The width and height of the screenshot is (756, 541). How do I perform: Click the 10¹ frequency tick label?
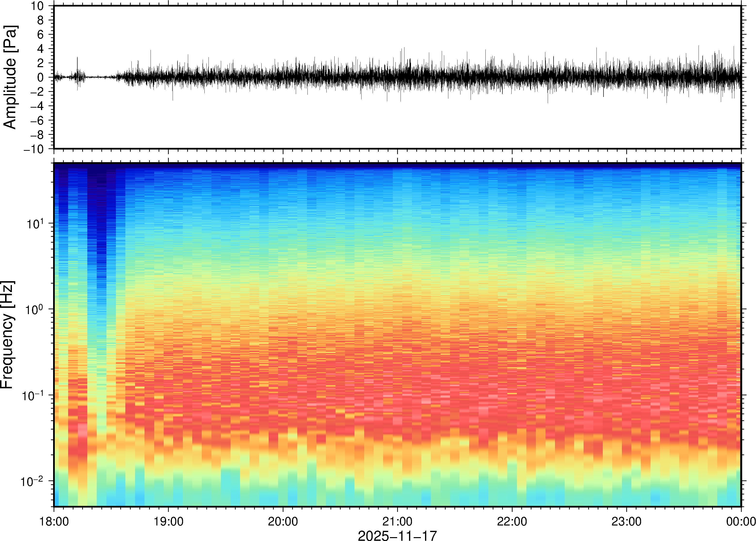pyautogui.click(x=35, y=224)
